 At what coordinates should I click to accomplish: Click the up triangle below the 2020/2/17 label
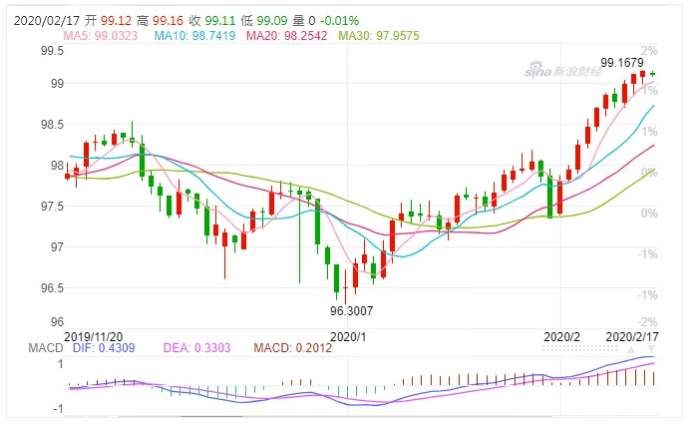(x=631, y=350)
